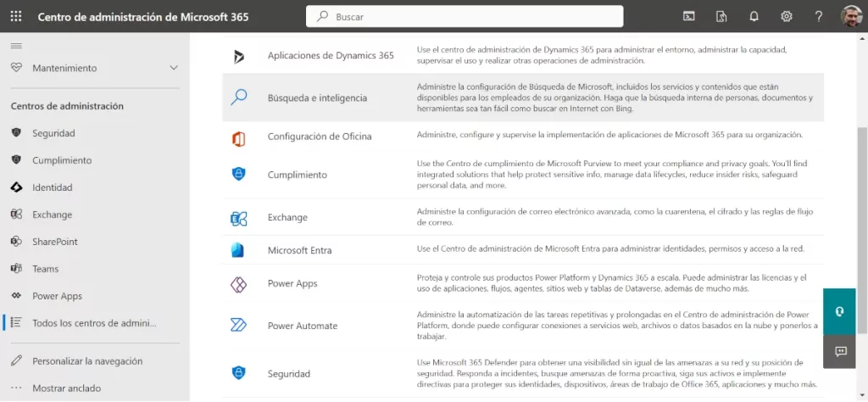The height and width of the screenshot is (402, 868).
Task: Click the Microsoft Entra icon in the list
Action: [238, 250]
